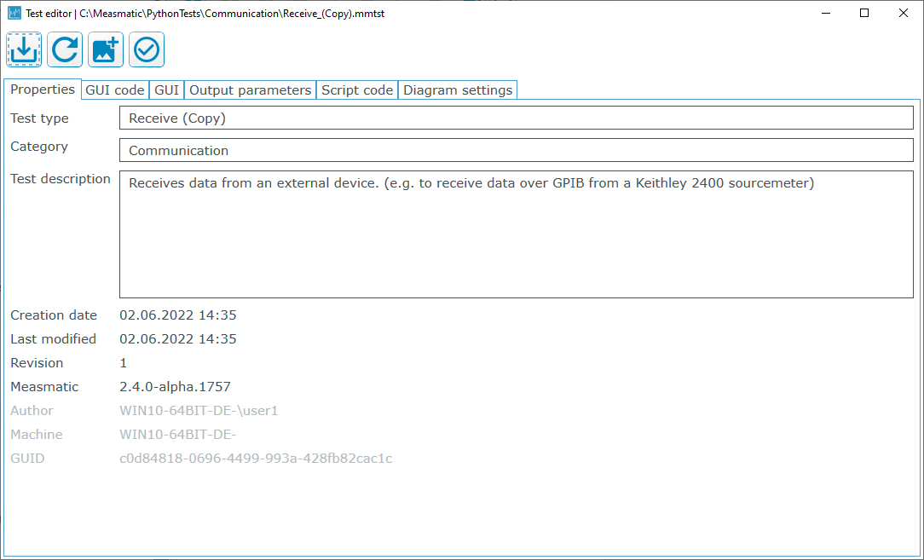The width and height of the screenshot is (924, 560).
Task: Click the reload circular arrow icon
Action: 65,49
